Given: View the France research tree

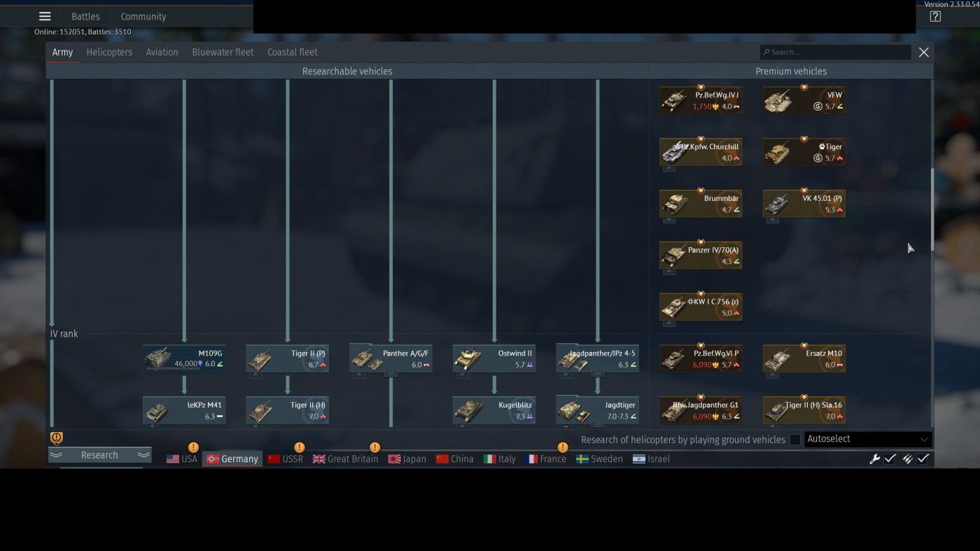Looking at the screenshot, I should (x=545, y=459).
